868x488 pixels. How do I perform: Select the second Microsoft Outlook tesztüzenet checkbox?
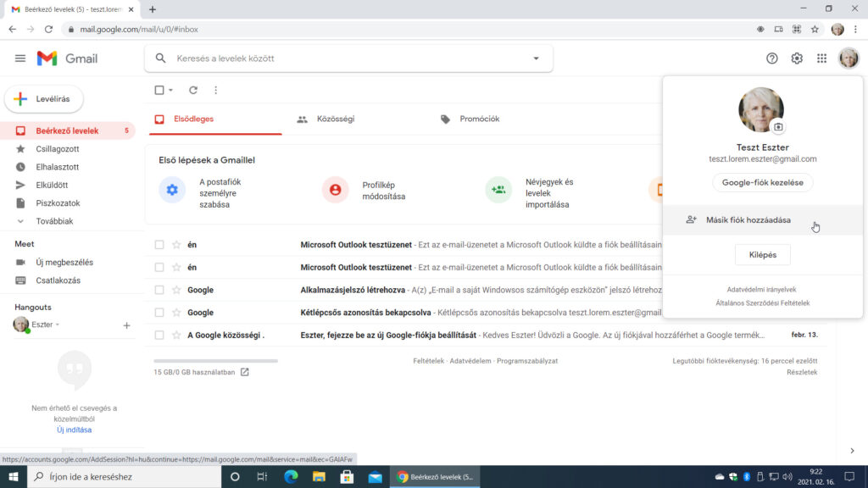point(159,267)
